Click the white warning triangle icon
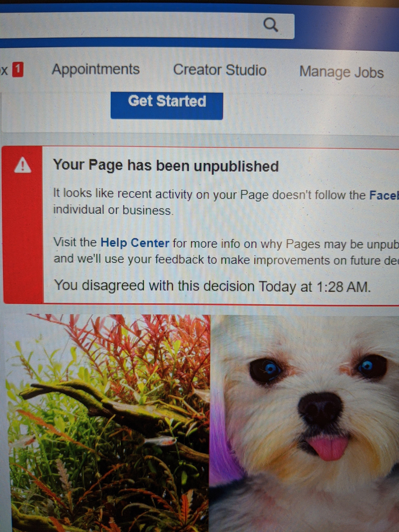 click(x=23, y=165)
